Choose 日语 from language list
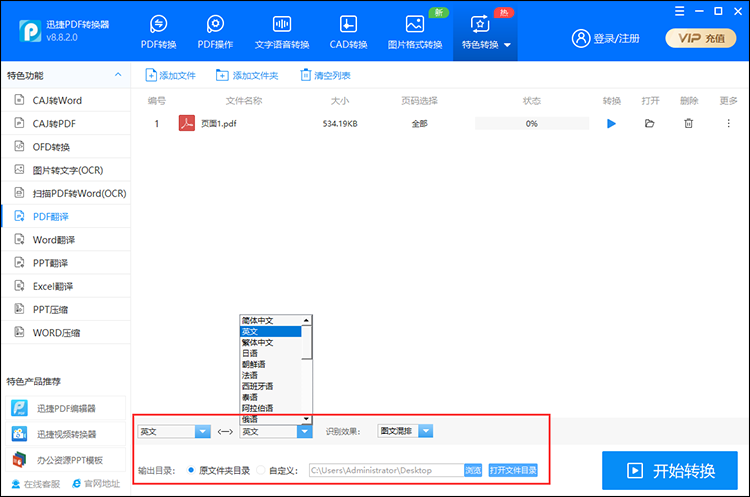Image resolution: width=750 pixels, height=497 pixels. pyautogui.click(x=271, y=353)
